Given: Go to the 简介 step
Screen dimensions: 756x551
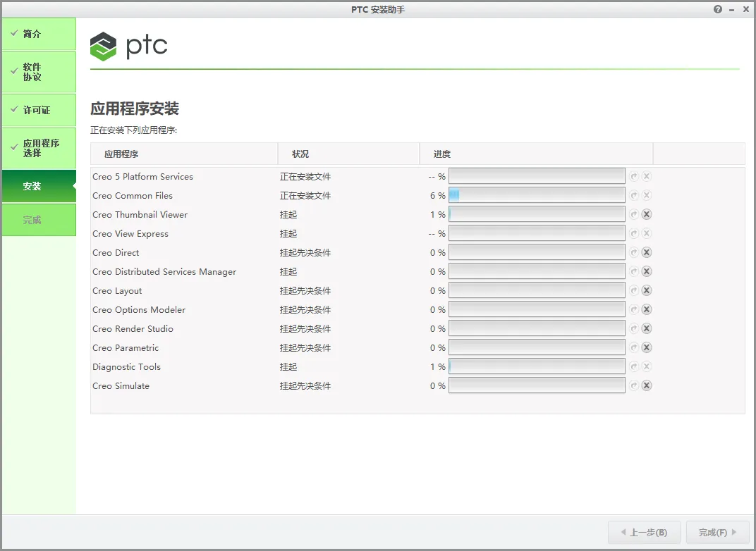Looking at the screenshot, I should (39, 34).
